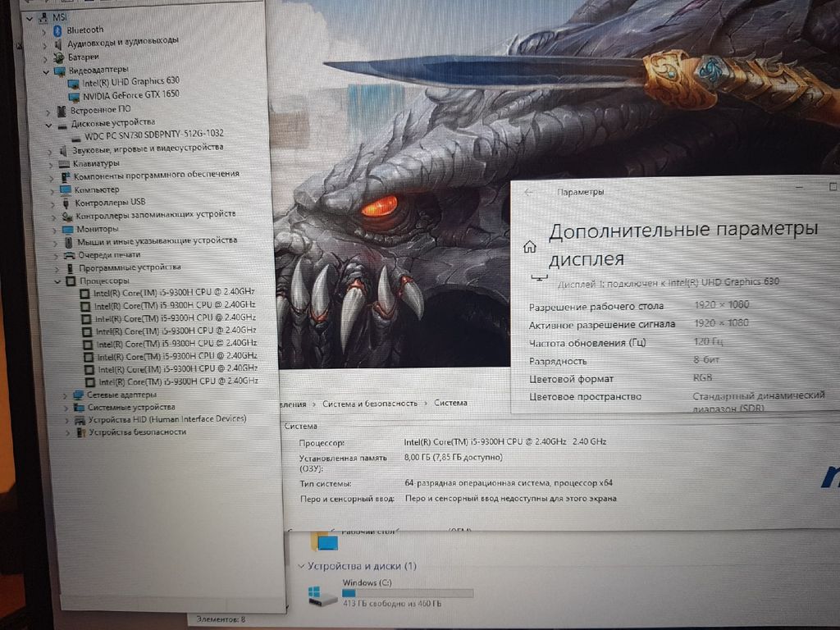The image size is (840, 630).
Task: Collapse the MSI root node
Action: click(x=30, y=19)
